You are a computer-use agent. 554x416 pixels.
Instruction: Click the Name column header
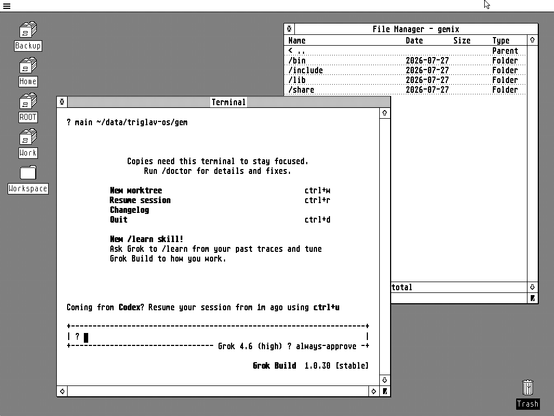297,41
